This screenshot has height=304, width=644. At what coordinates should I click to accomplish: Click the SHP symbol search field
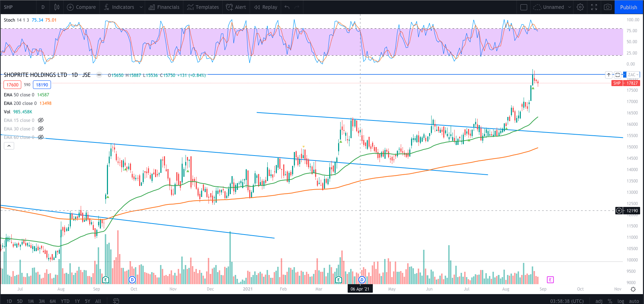[x=18, y=7]
